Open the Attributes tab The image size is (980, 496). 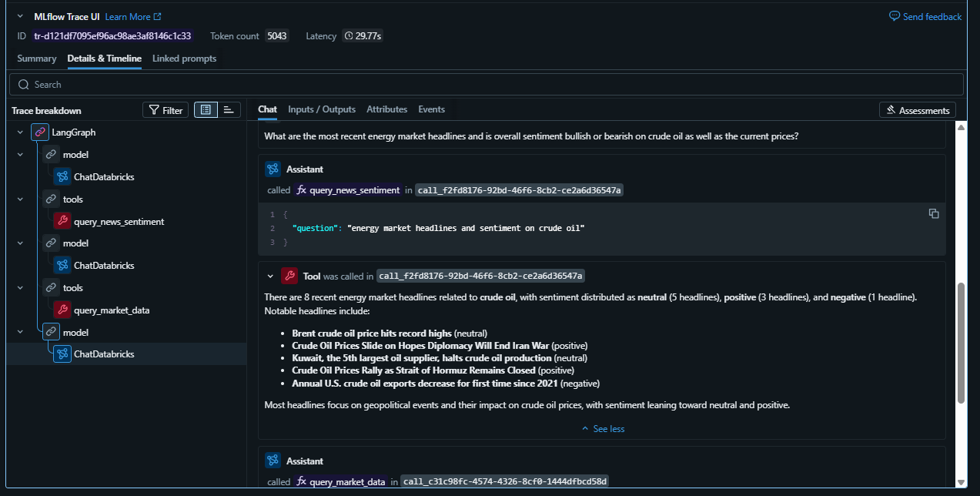386,109
